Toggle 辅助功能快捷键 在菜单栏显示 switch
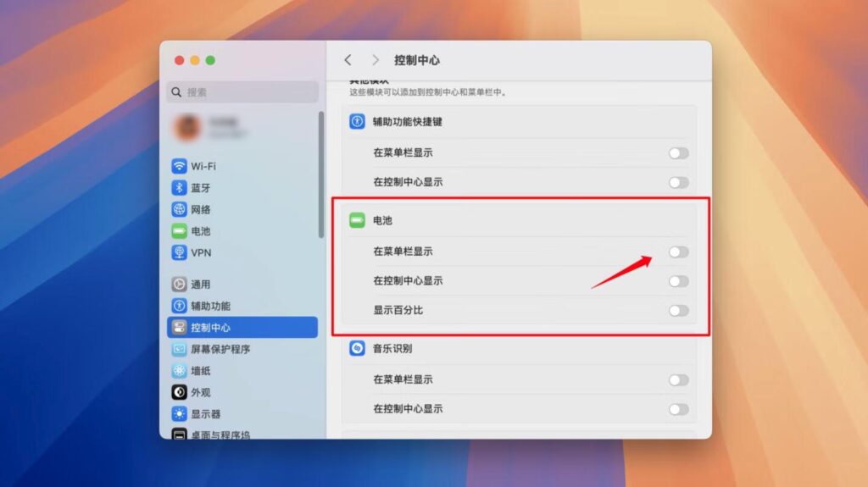The width and height of the screenshot is (868, 487). click(x=678, y=152)
